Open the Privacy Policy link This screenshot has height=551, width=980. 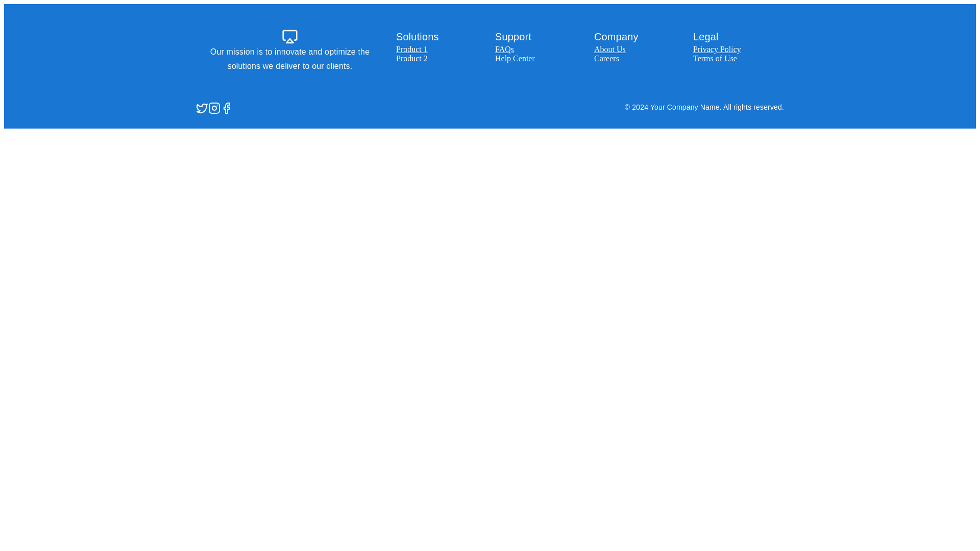[717, 49]
